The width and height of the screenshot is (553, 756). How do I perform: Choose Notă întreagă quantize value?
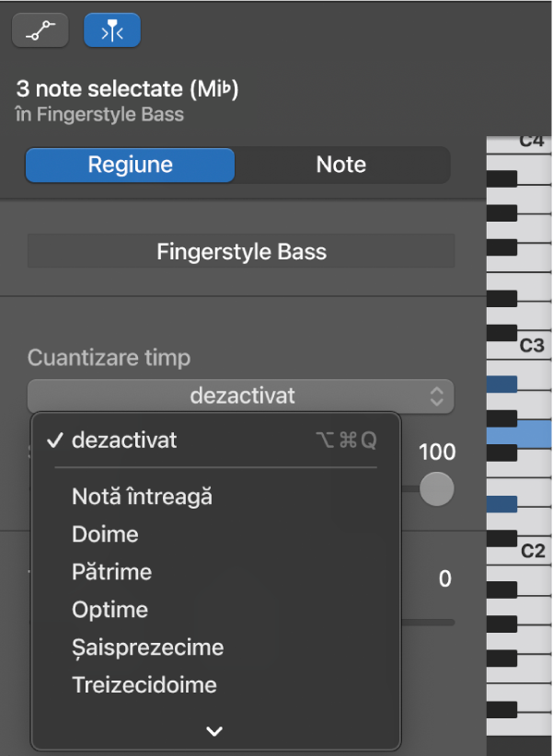pyautogui.click(x=139, y=496)
